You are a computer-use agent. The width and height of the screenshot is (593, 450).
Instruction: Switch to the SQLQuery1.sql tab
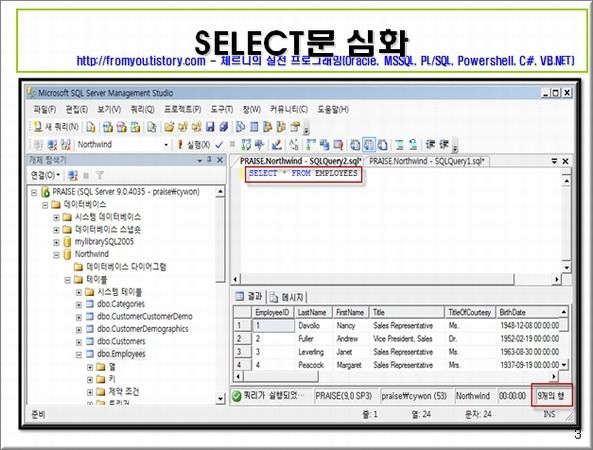coord(427,161)
